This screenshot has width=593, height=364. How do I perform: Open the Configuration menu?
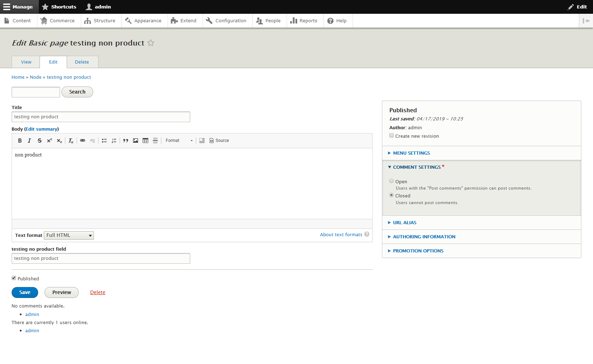(227, 20)
